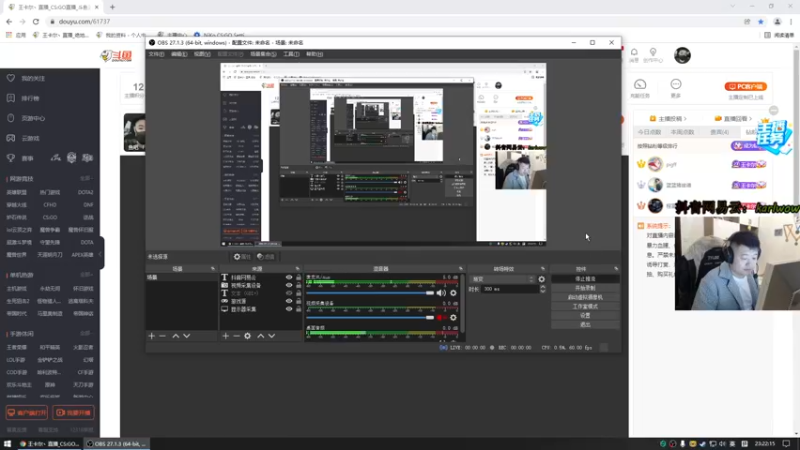The height and width of the screenshot is (450, 800).
Task: Lock the display capture source
Action: (x=298, y=309)
